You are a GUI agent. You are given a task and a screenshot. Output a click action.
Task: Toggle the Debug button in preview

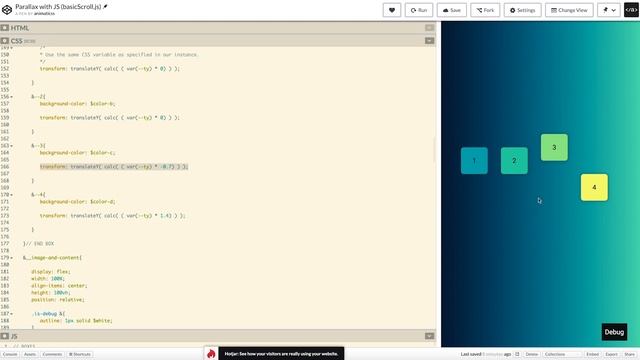pyautogui.click(x=614, y=332)
